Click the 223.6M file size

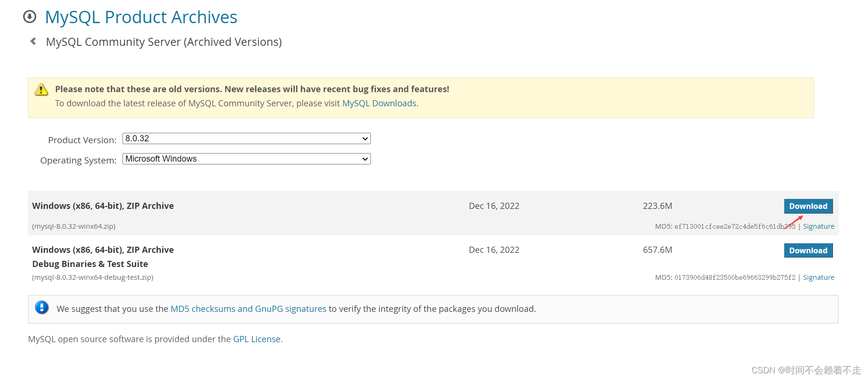[658, 206]
